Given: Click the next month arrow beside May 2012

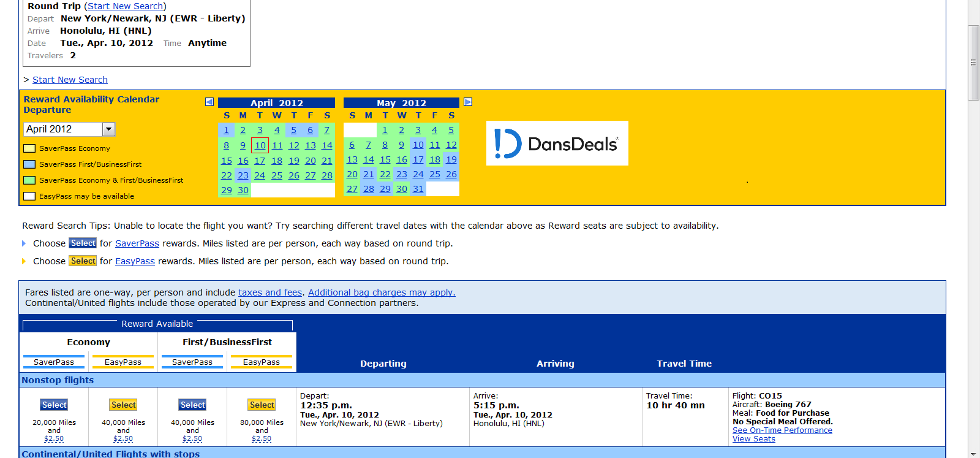Looking at the screenshot, I should [468, 102].
